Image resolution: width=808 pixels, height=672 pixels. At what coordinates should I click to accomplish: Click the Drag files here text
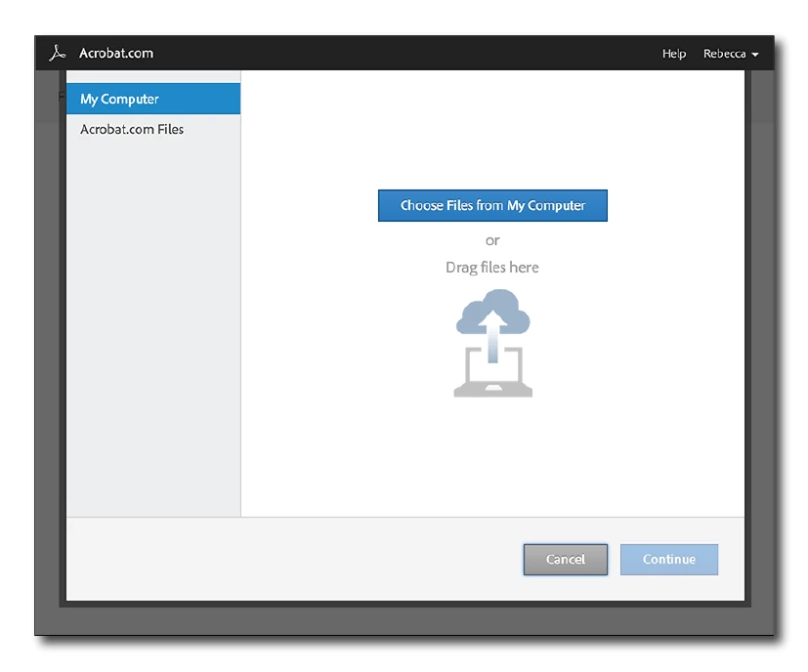[492, 268]
